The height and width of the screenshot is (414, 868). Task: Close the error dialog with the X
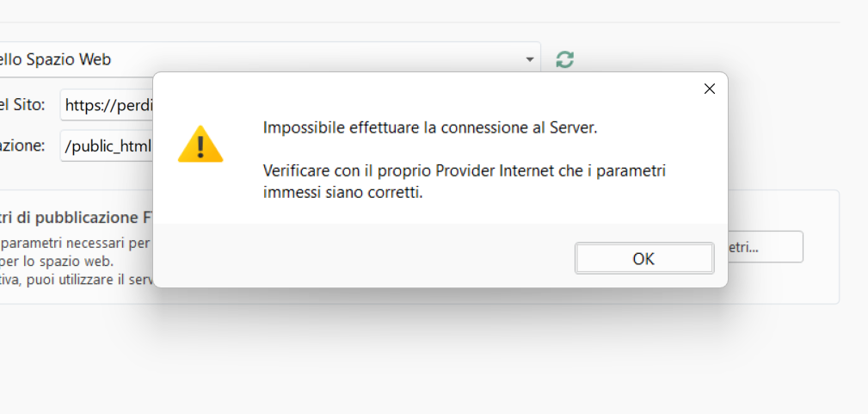709,89
